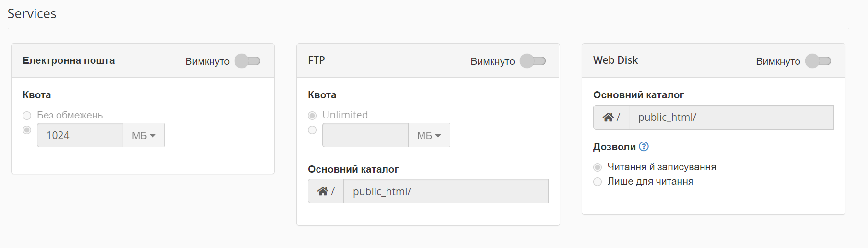Open the FTP quota МБ unit dropdown
The height and width of the screenshot is (248, 868).
coord(429,135)
